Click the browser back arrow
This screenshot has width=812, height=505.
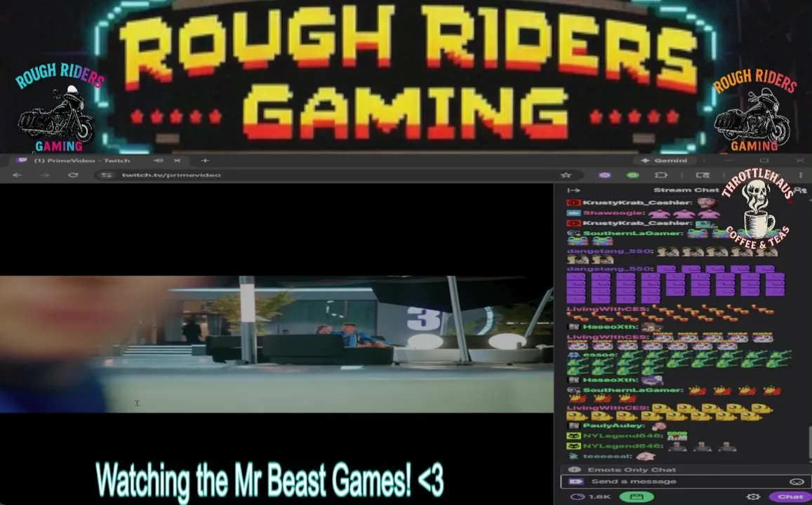(x=17, y=175)
